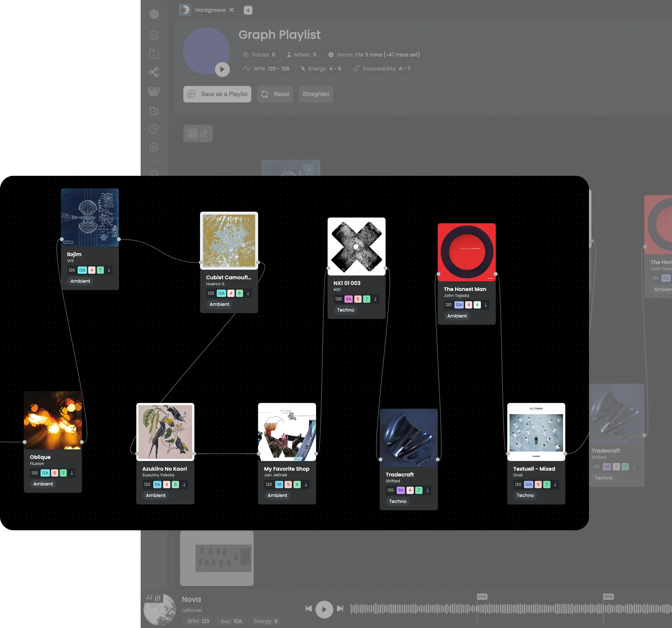
Task: Click the Straighten button
Action: coord(316,94)
